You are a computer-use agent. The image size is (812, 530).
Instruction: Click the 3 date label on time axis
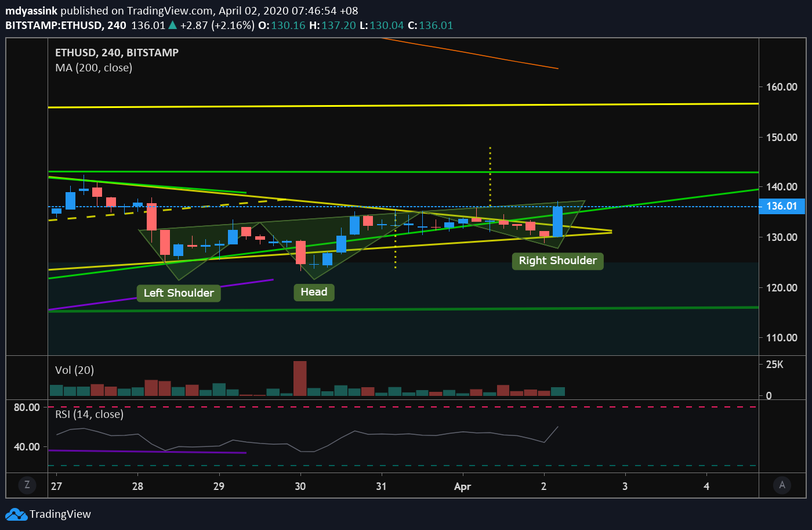[x=625, y=486]
